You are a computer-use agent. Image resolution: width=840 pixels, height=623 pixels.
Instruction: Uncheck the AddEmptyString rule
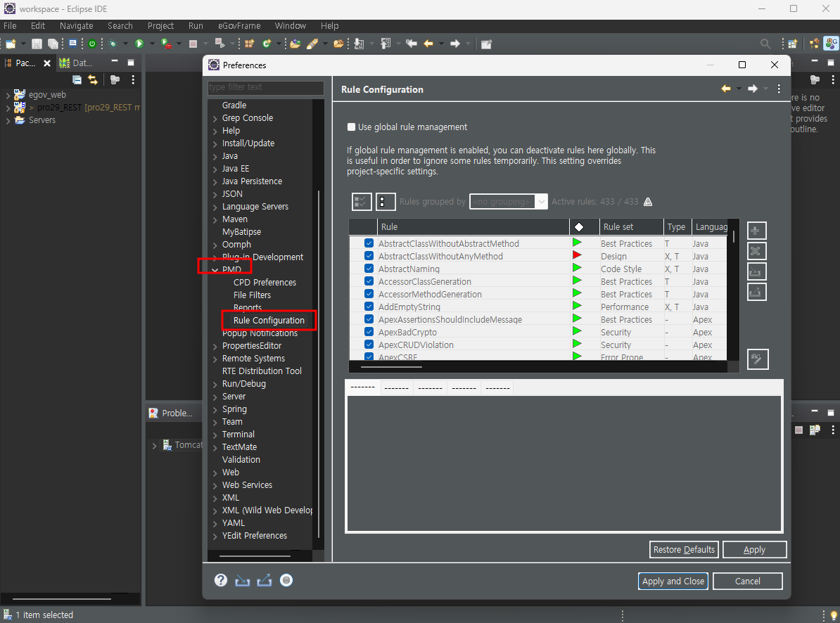pos(369,306)
